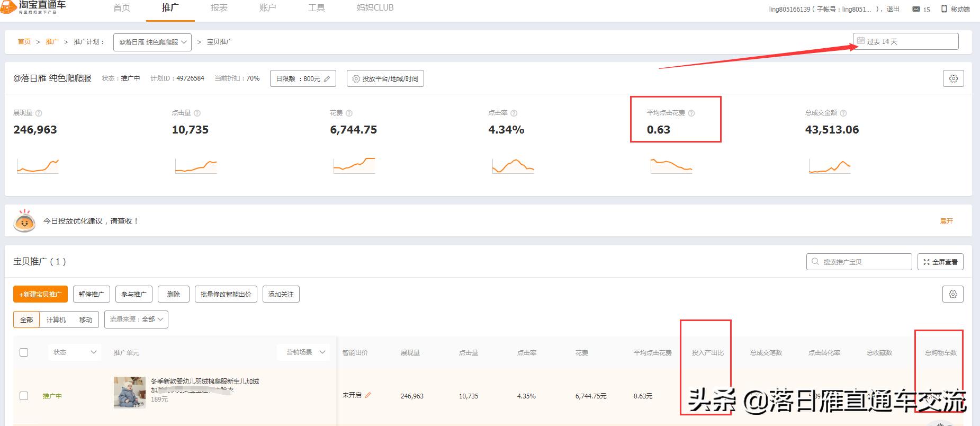The width and height of the screenshot is (980, 426).
Task: Click the 全屏查看 button
Action: click(940, 262)
